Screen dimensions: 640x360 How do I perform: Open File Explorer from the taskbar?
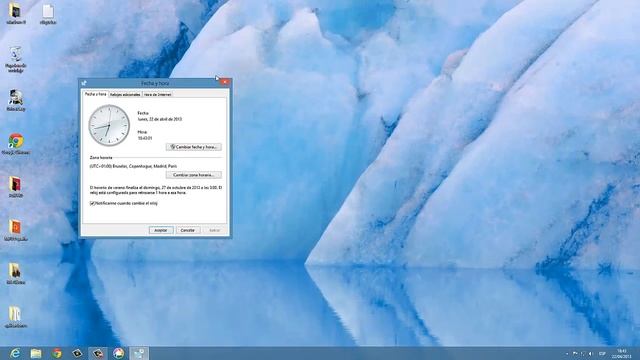[x=36, y=353]
